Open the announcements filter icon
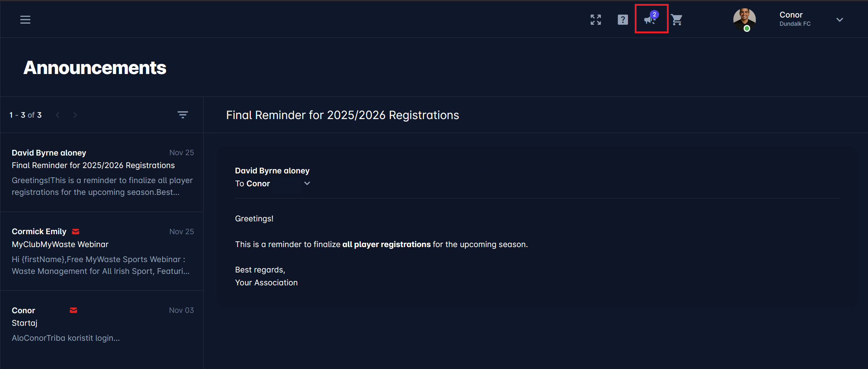 [183, 115]
